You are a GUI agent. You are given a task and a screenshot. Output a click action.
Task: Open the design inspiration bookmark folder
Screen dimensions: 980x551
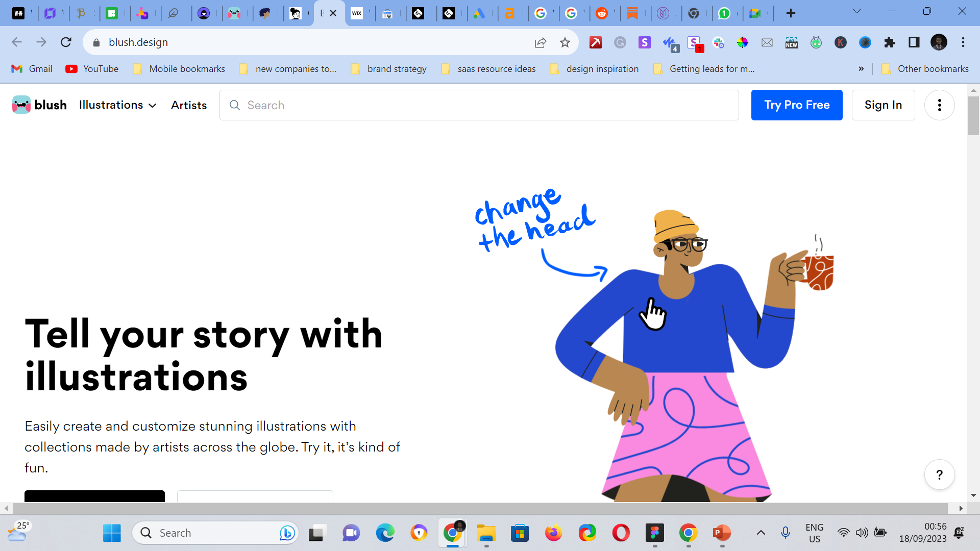pyautogui.click(x=595, y=69)
